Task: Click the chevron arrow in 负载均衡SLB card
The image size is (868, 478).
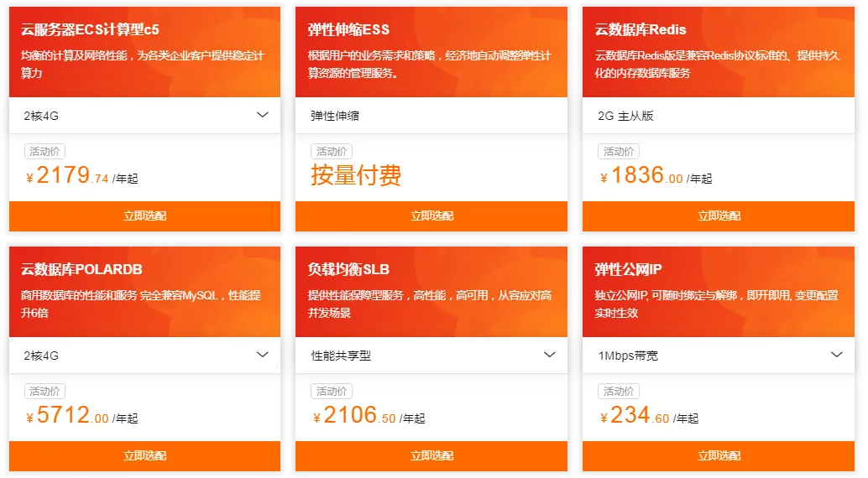Action: (549, 355)
